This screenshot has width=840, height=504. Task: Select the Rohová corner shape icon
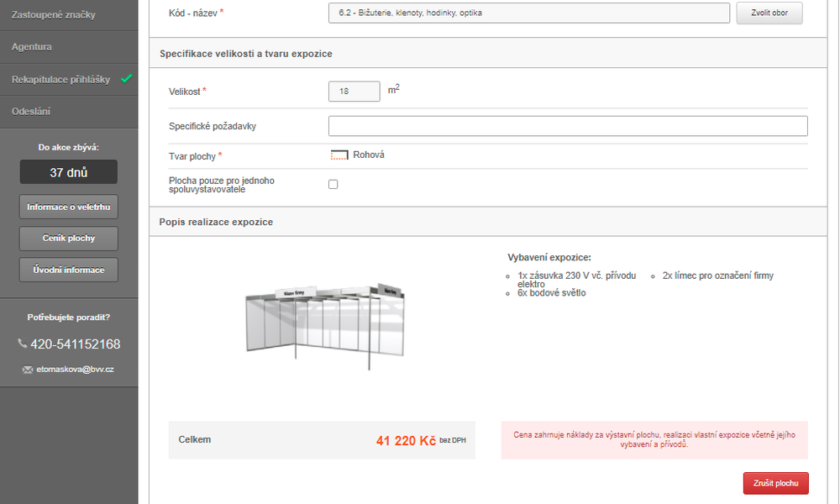[x=339, y=155]
